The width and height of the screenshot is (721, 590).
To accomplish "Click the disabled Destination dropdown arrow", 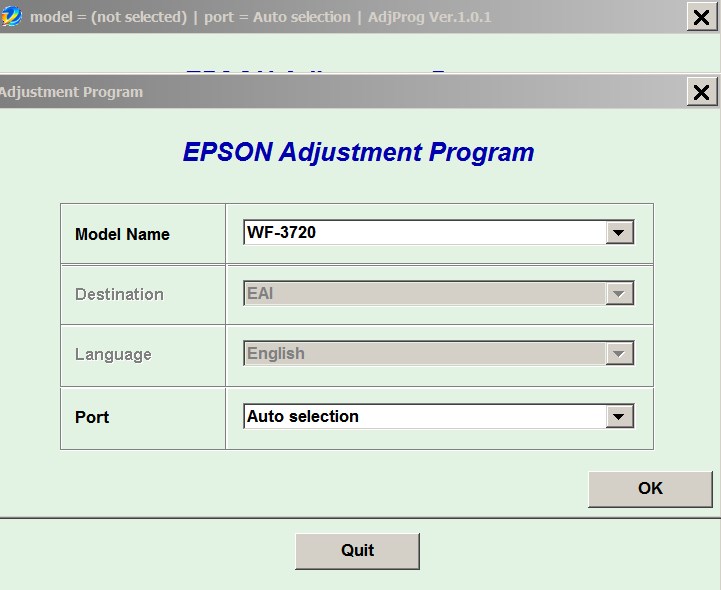I will [x=619, y=293].
